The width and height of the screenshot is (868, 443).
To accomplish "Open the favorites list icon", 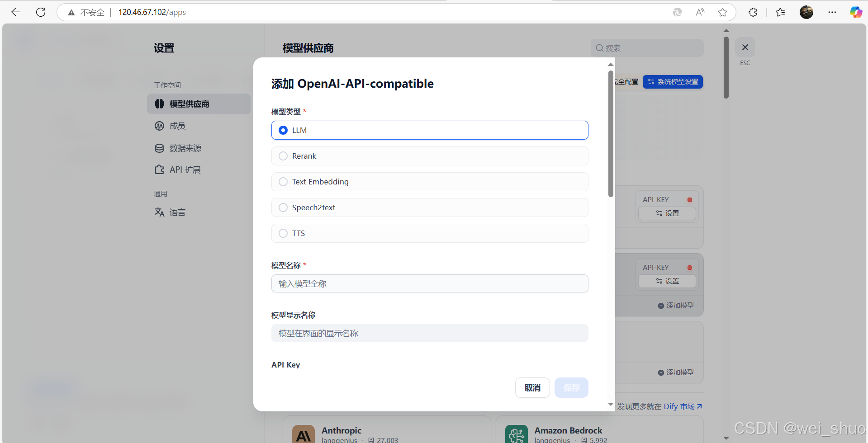I will coord(780,12).
